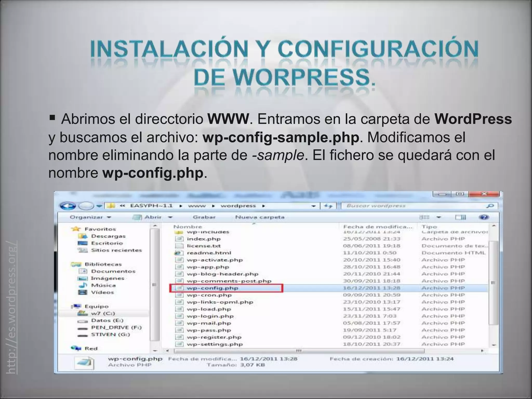Select the wp-comments-post.php file
The width and height of the screenshot is (532, 399).
[229, 281]
